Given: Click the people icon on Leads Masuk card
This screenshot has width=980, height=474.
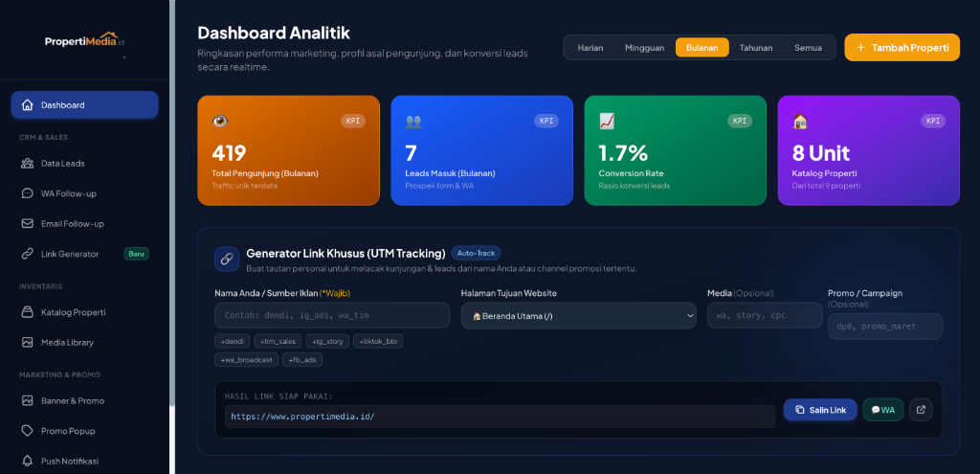Looking at the screenshot, I should pyautogui.click(x=413, y=122).
